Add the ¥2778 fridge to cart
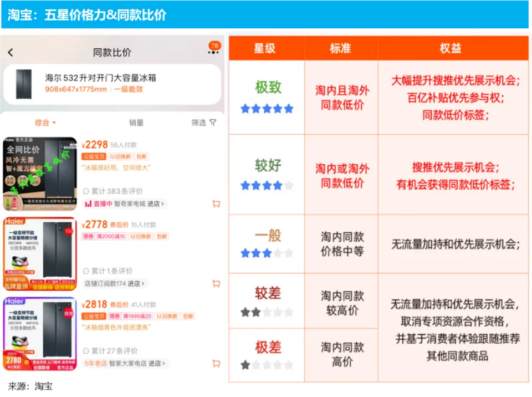This screenshot has height=397, width=532. pos(216,284)
